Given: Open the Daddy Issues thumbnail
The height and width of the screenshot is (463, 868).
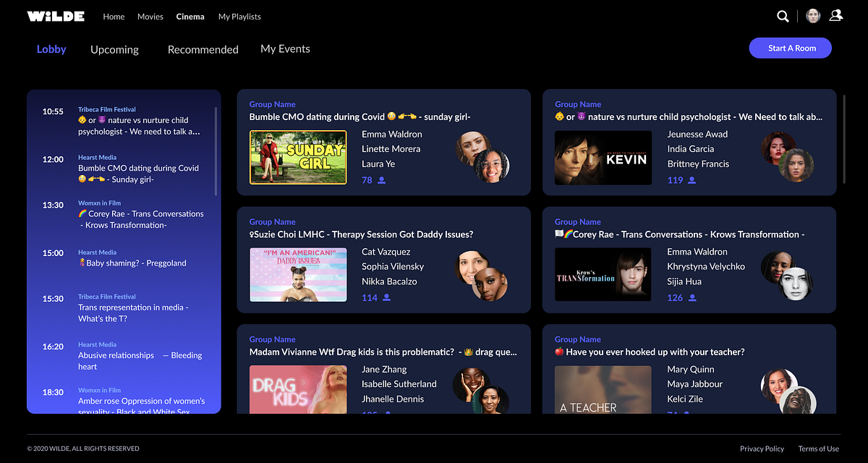Looking at the screenshot, I should tap(298, 275).
